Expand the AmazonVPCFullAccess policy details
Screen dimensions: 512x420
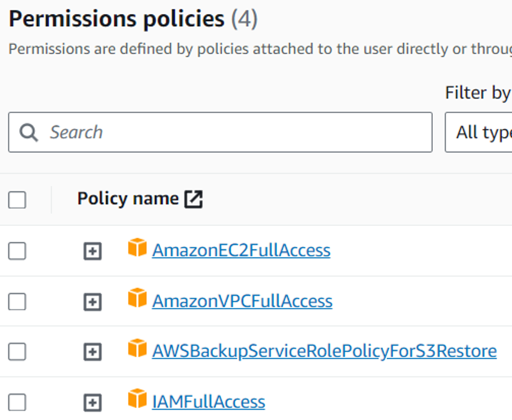click(x=93, y=302)
